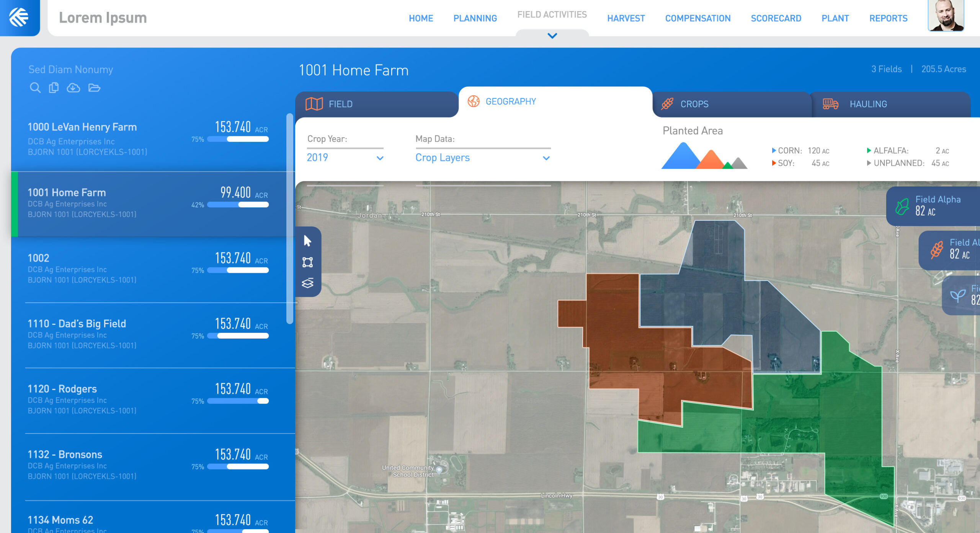Switch to the GEOGRAPHY tab
This screenshot has width=980, height=533.
click(x=555, y=102)
